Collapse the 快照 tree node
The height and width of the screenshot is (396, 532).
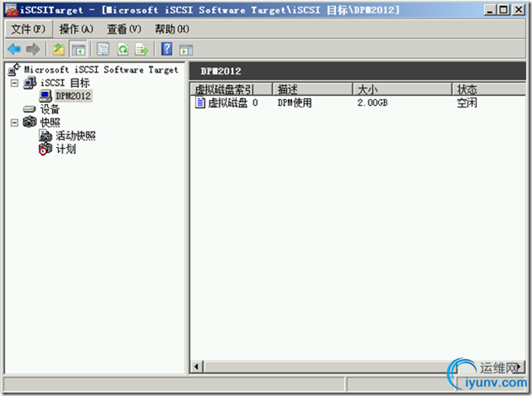(14, 122)
